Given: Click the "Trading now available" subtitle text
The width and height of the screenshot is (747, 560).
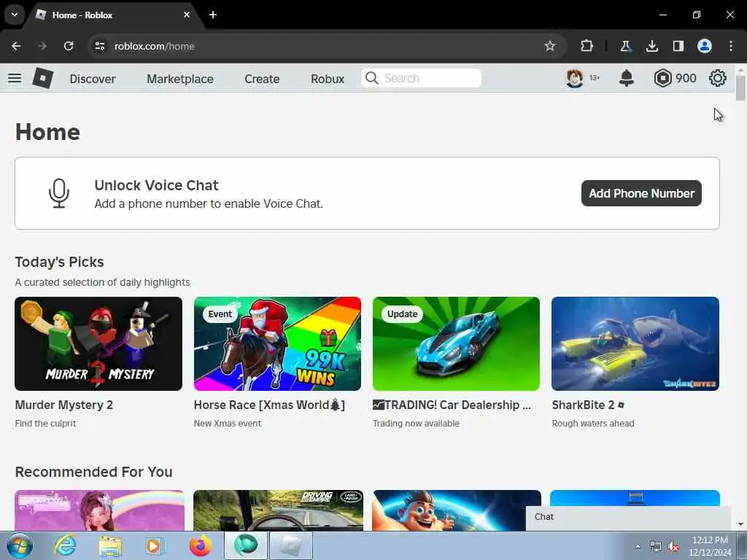Looking at the screenshot, I should tap(416, 424).
